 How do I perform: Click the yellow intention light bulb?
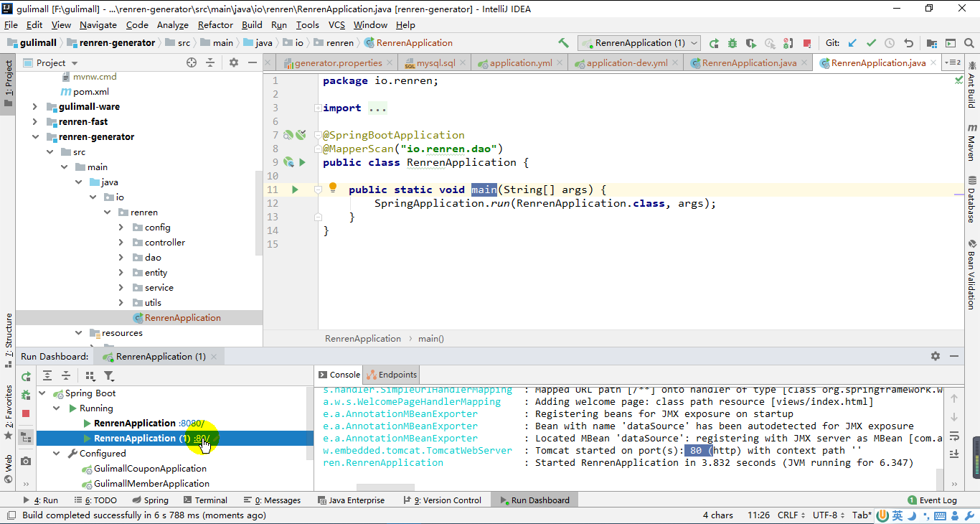[x=333, y=188]
